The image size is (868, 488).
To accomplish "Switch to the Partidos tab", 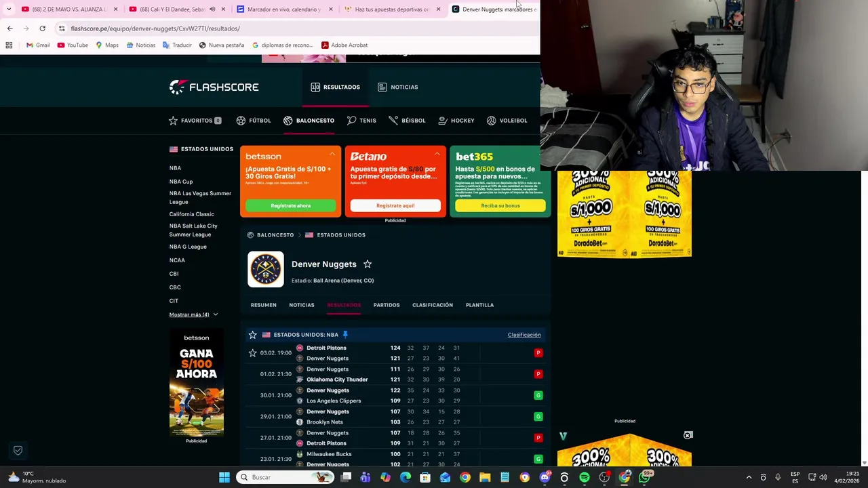I will tap(386, 305).
